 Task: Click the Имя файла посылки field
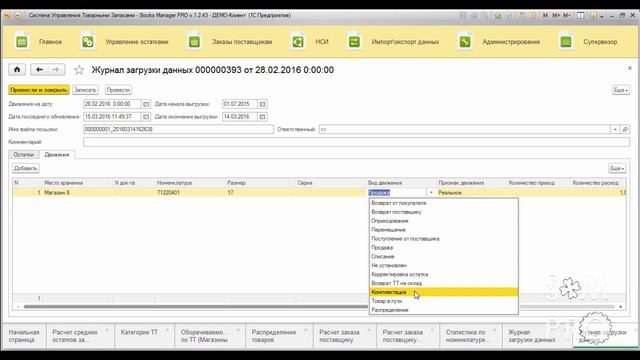tap(178, 129)
